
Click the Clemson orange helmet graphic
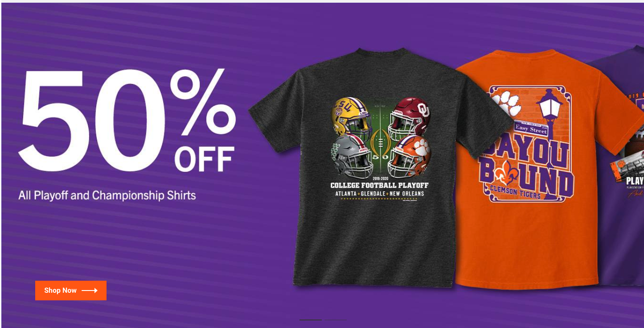(409, 155)
